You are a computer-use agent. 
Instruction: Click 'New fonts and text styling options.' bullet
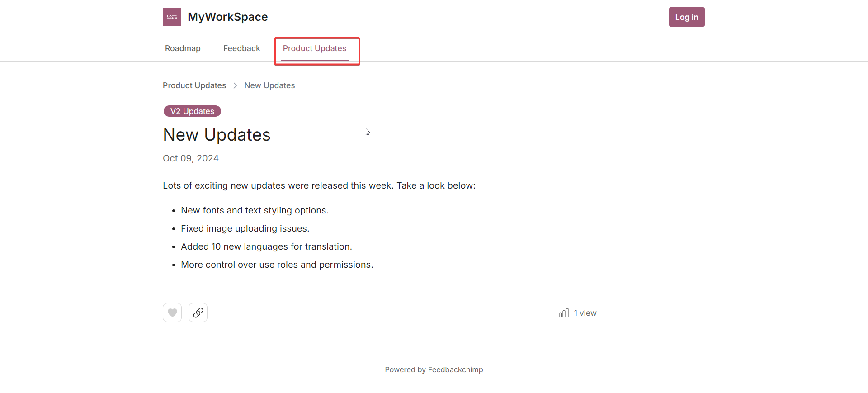coord(255,210)
